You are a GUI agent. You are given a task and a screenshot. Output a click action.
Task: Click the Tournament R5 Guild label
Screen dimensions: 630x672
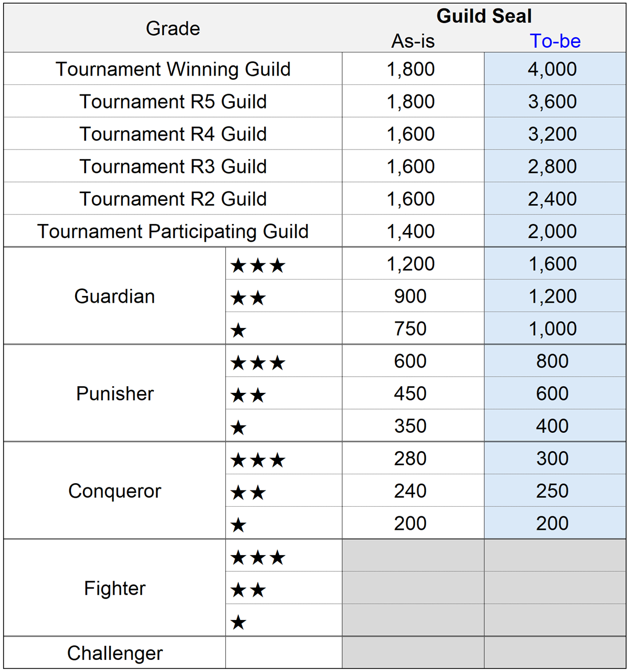coord(173,102)
